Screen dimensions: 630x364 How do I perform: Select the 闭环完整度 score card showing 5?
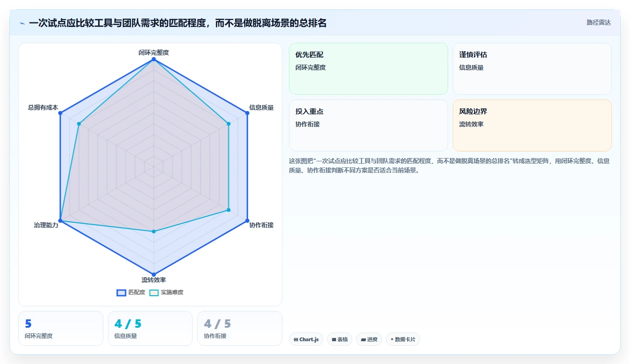pos(60,328)
